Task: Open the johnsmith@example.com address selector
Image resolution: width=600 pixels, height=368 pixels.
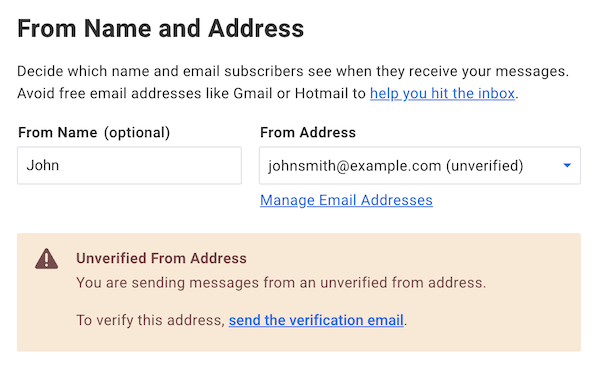Action: point(420,166)
